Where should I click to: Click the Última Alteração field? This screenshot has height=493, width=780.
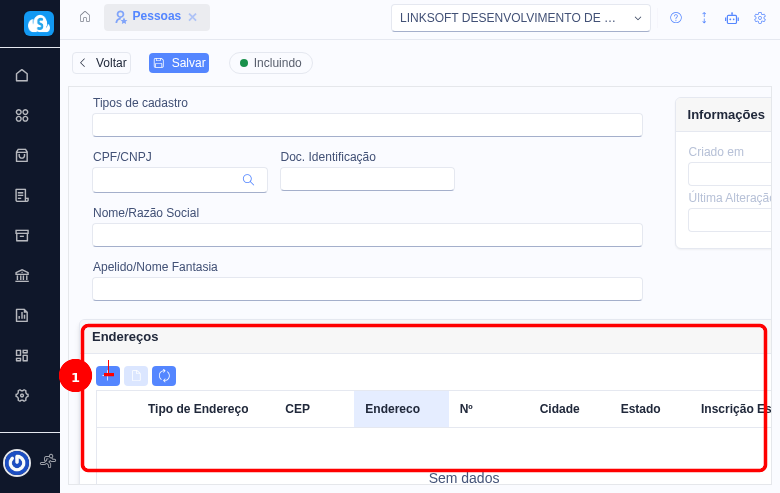(x=730, y=220)
